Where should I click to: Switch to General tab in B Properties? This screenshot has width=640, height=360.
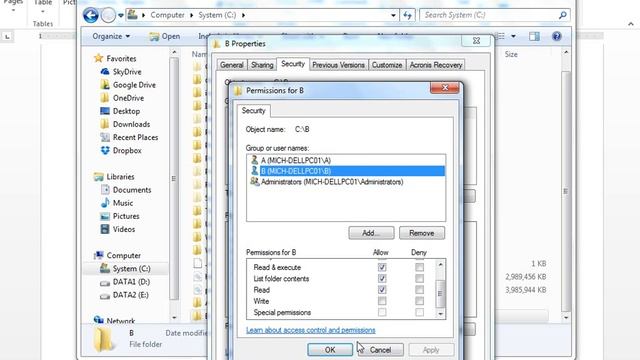point(232,65)
